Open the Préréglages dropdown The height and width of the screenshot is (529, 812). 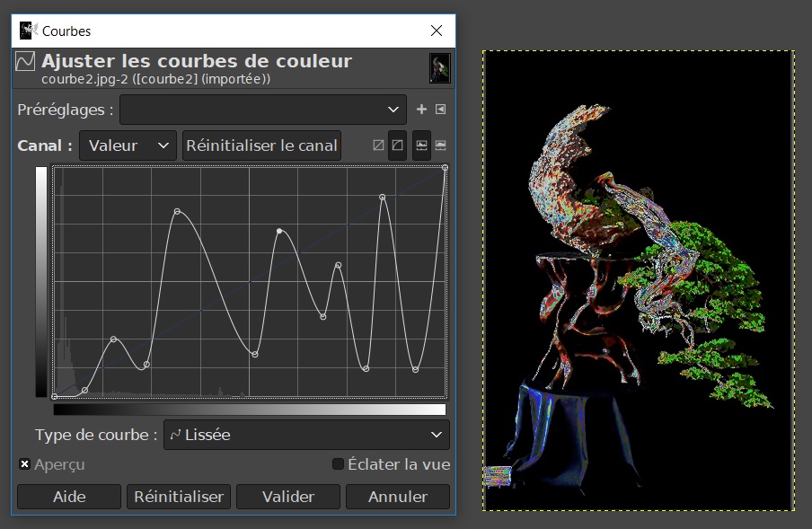(263, 110)
